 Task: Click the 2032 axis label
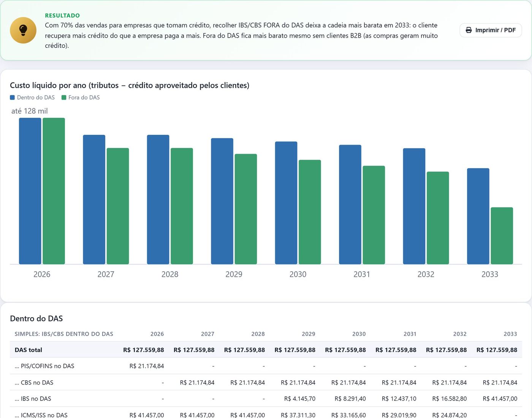click(426, 274)
